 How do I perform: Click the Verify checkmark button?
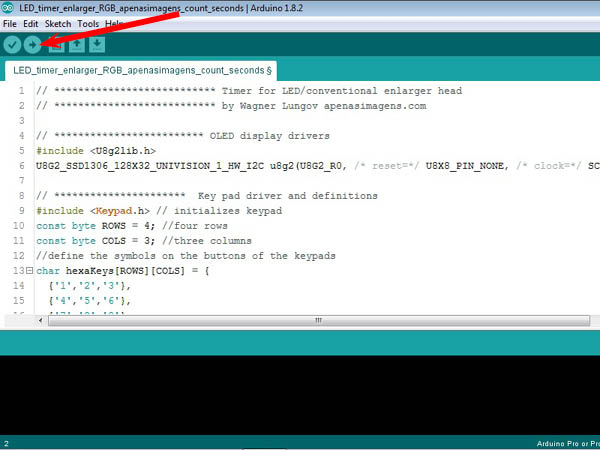tap(12, 44)
